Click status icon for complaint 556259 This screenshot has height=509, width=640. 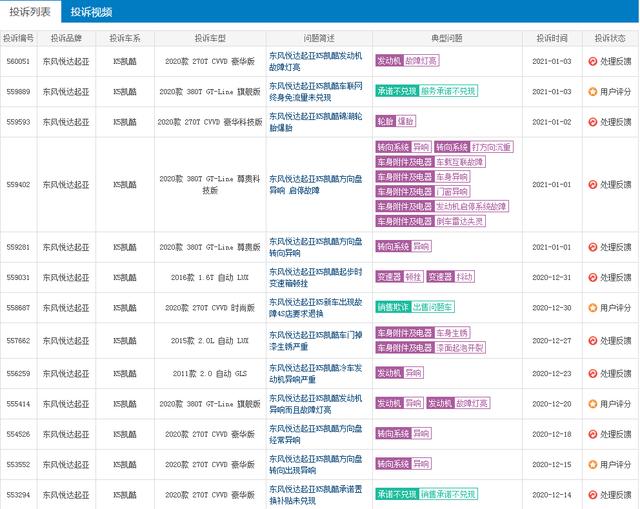tap(593, 373)
